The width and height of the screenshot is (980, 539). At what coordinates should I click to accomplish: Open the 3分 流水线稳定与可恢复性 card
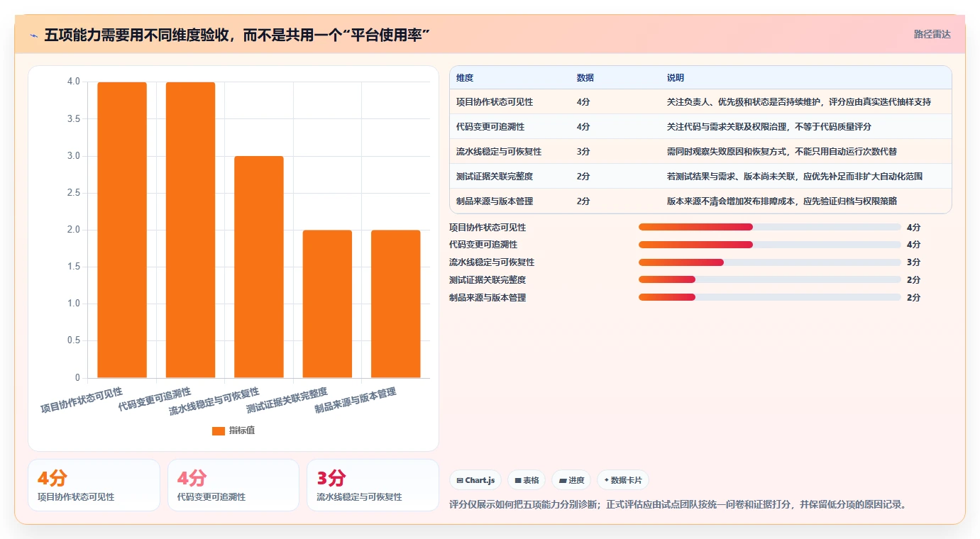(x=373, y=485)
